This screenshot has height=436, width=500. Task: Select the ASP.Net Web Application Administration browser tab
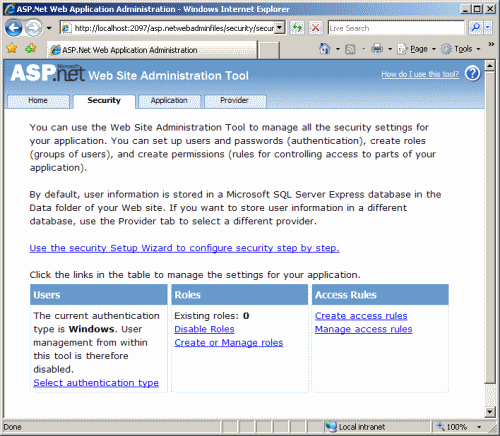[152, 50]
